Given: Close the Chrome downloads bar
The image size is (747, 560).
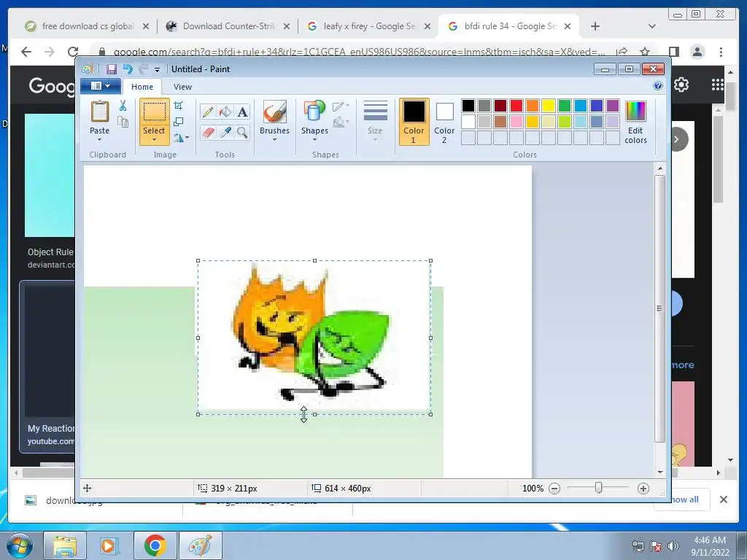Looking at the screenshot, I should pyautogui.click(x=723, y=499).
